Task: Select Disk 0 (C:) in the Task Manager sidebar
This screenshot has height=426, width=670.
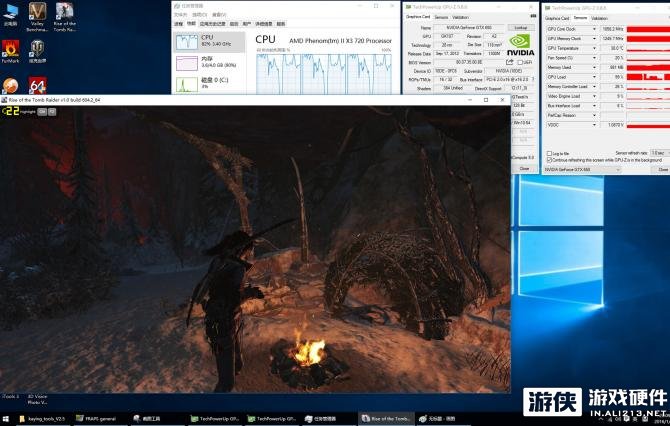Action: pos(209,83)
